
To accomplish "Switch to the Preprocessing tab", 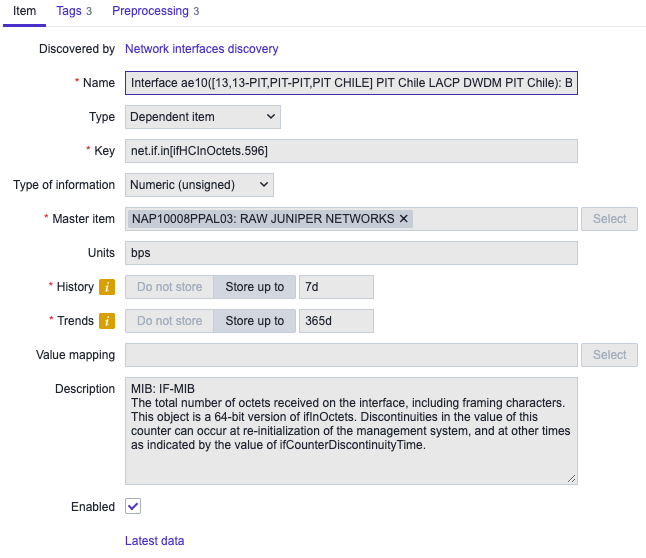I will 155,11.
